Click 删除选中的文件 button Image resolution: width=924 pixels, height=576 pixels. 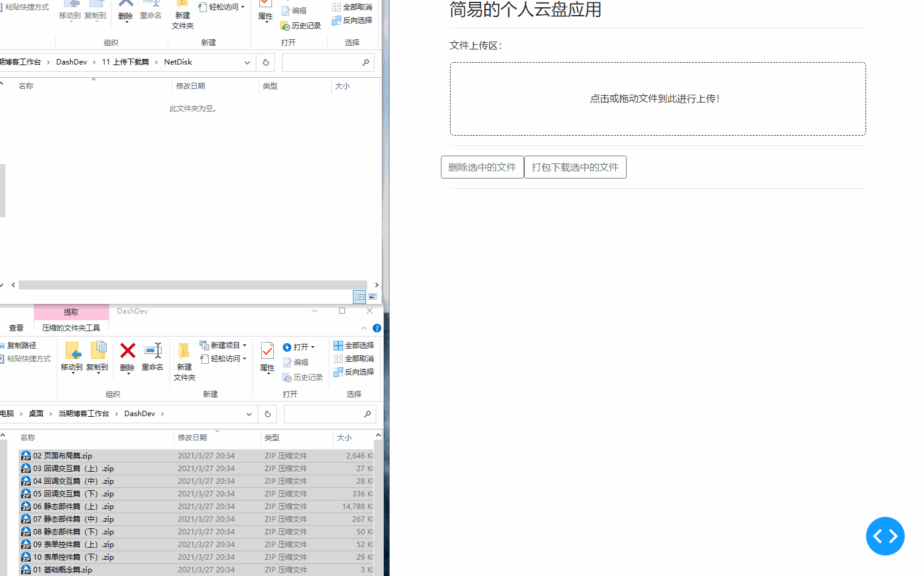483,167
